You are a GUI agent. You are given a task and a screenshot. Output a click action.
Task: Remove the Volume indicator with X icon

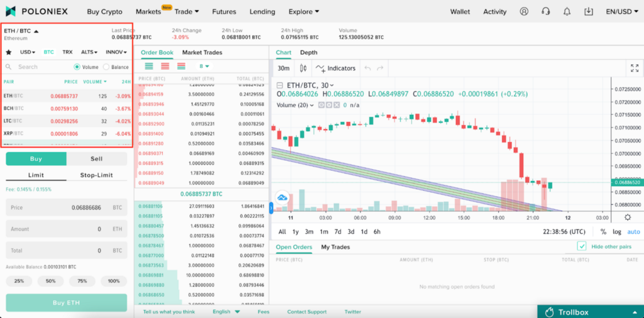tap(337, 105)
